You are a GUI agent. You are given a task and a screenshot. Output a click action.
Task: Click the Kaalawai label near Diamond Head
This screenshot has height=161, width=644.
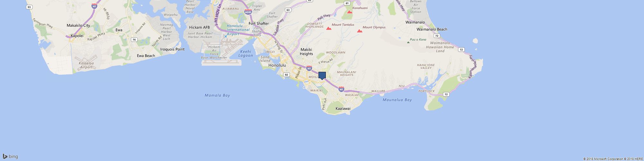(343, 109)
